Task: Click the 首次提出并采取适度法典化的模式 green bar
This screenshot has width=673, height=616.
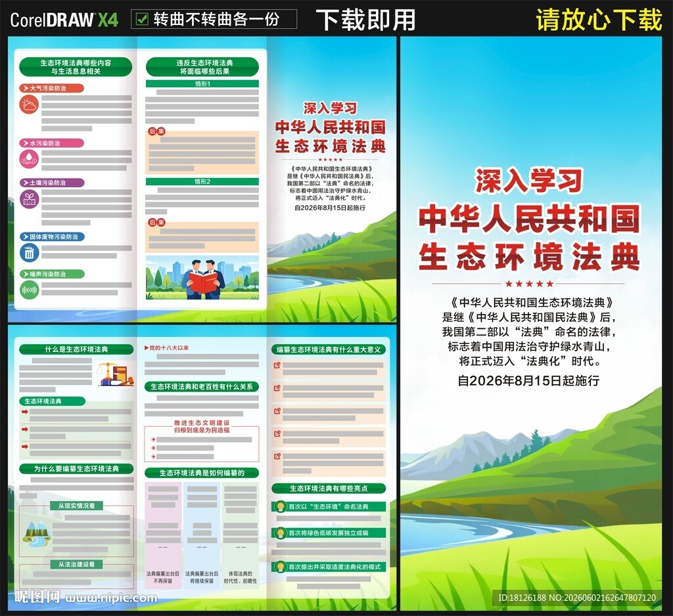Action: tap(329, 567)
